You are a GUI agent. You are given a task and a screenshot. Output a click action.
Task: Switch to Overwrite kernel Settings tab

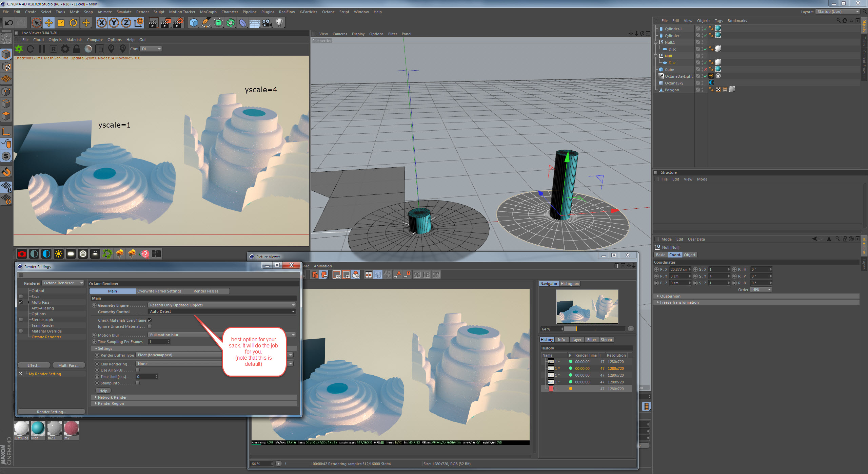click(x=159, y=291)
